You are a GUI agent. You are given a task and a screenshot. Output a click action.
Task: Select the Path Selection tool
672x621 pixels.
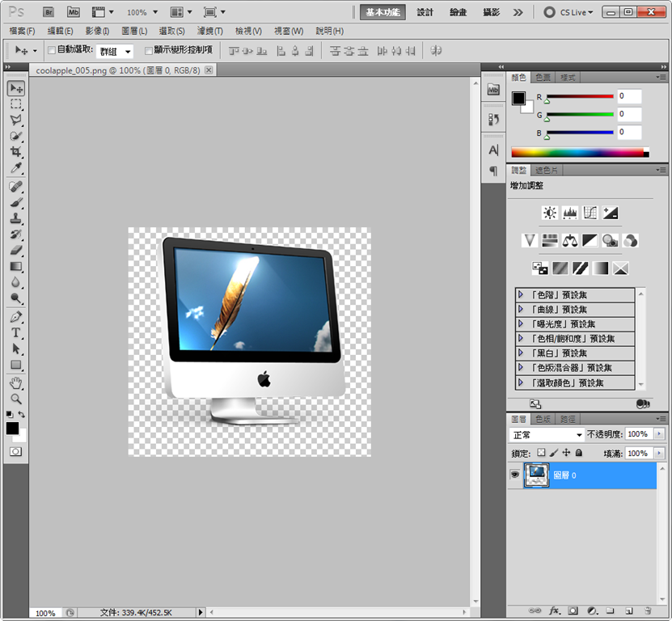(16, 349)
